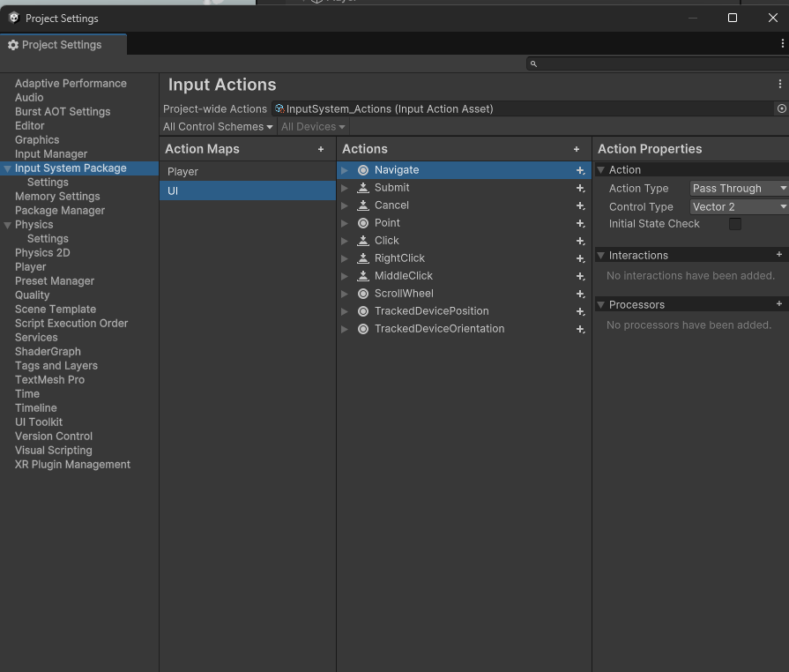789x672 pixels.
Task: Select the Project Settings tab
Action: click(x=62, y=45)
